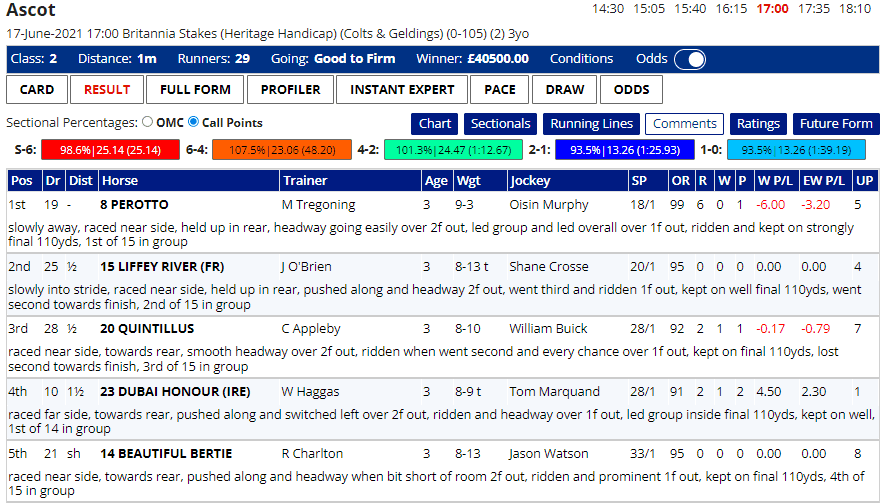Click jockey William Buick
The image size is (881, 503).
(548, 329)
